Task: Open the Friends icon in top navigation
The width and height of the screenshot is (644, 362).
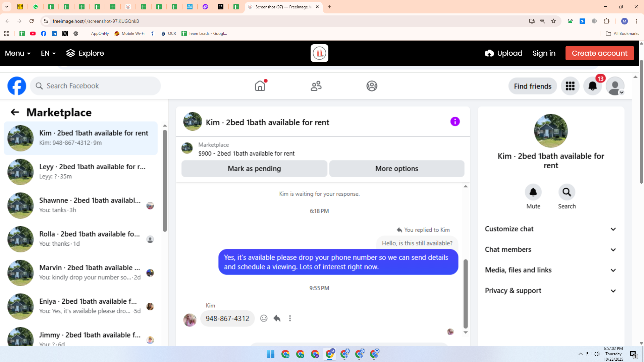Action: pos(316,86)
